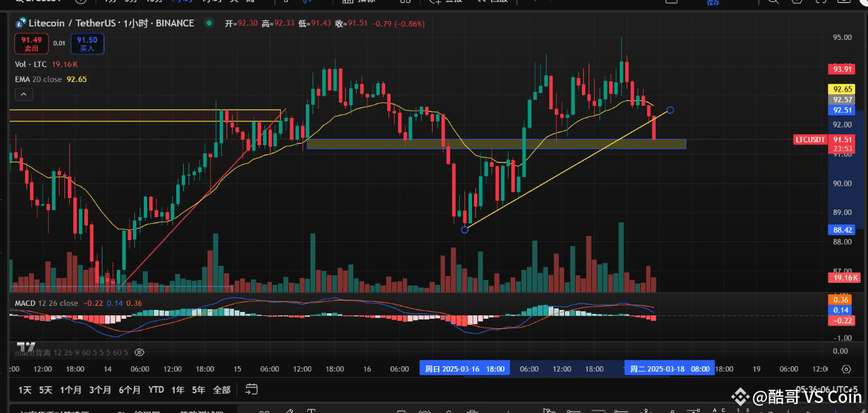This screenshot has height=413, width=868.
Task: Click the red -0.22 MACD scale label
Action: (x=842, y=320)
